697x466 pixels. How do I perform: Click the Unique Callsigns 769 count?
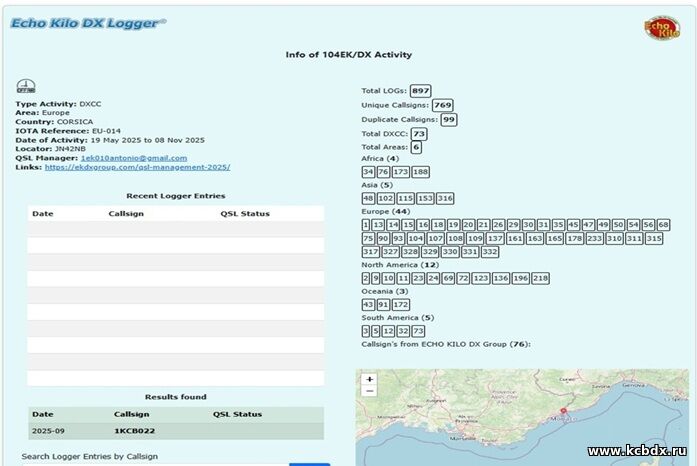[443, 105]
